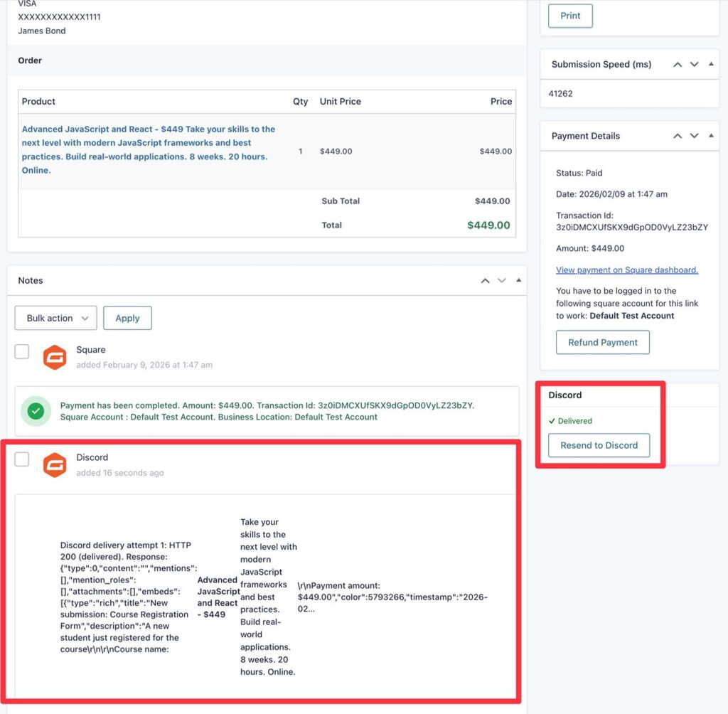Open the Advanced JavaScript and React product link

click(x=149, y=149)
